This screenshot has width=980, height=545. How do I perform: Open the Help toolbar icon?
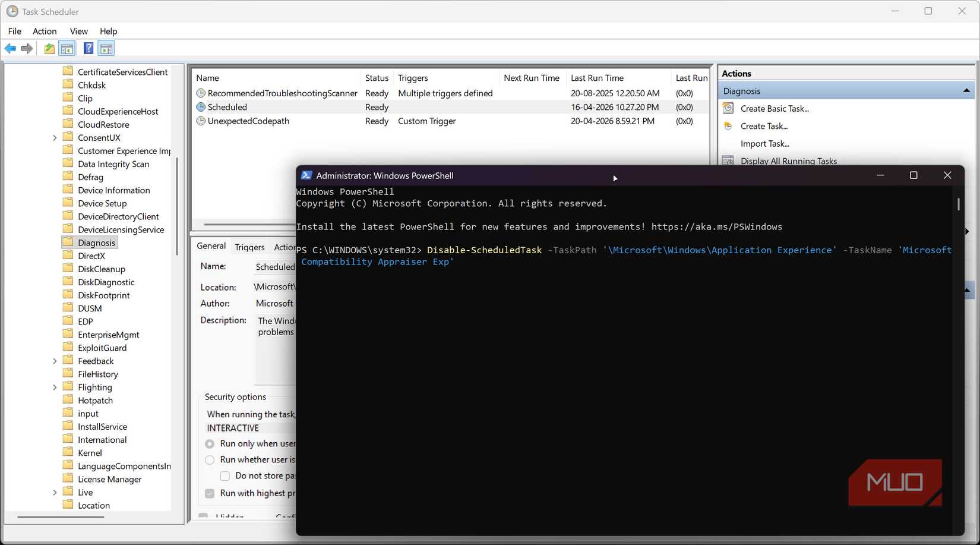pyautogui.click(x=88, y=49)
